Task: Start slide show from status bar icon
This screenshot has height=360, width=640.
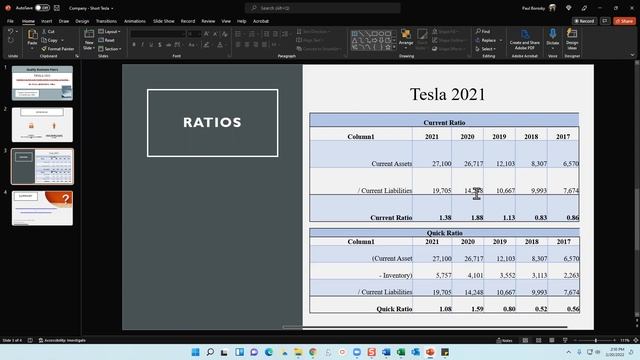Action: [x=565, y=340]
